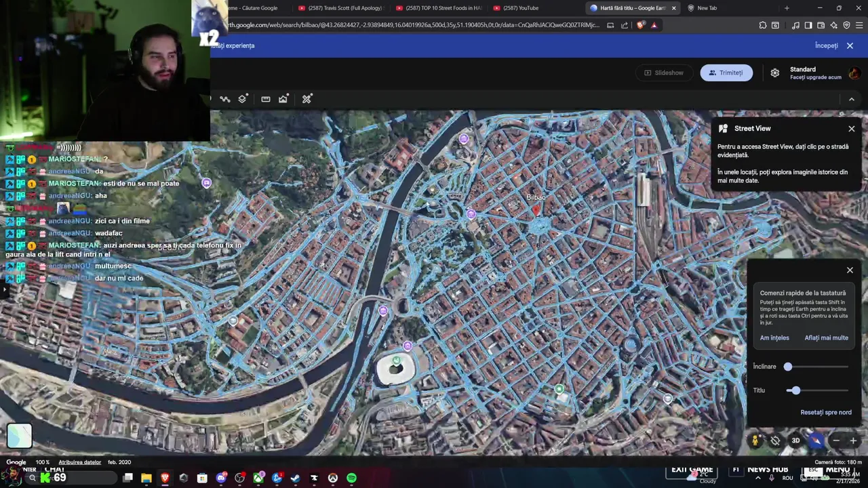Open Faceți upgrade acum link

pos(815,77)
